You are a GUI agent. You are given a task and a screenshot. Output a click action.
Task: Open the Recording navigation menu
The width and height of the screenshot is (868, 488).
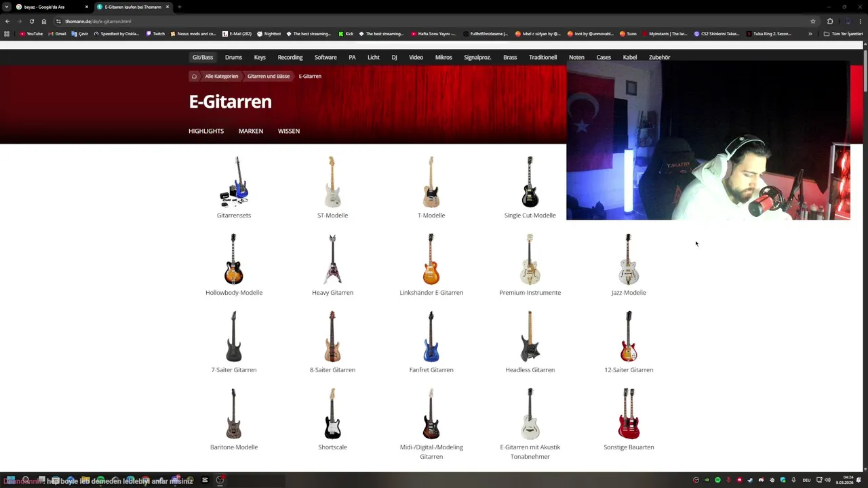click(x=290, y=57)
